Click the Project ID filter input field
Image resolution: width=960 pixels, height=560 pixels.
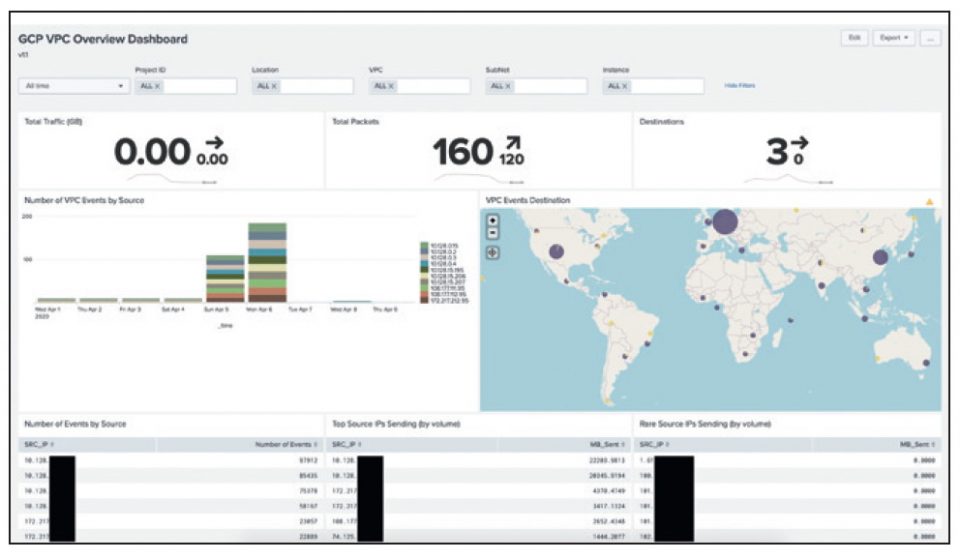click(x=186, y=86)
